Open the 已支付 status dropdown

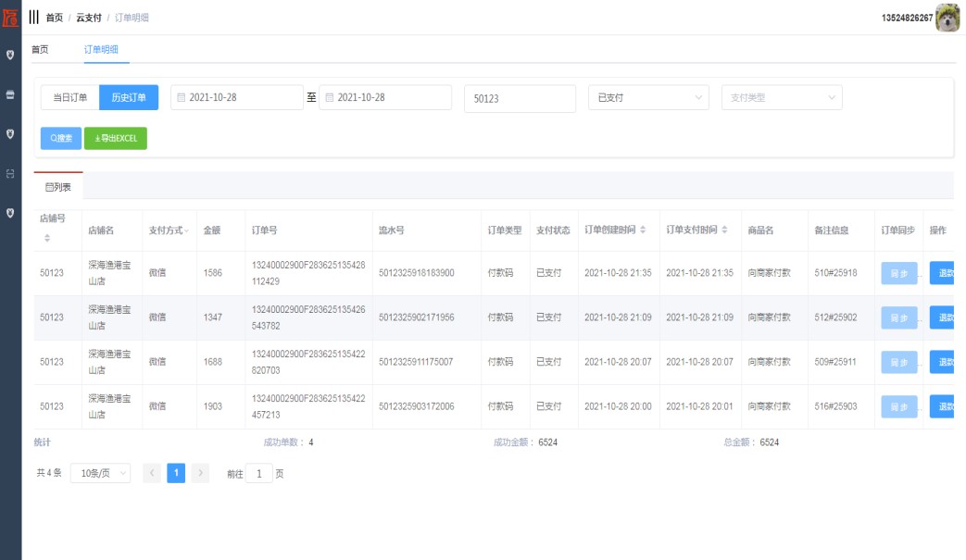pos(648,97)
